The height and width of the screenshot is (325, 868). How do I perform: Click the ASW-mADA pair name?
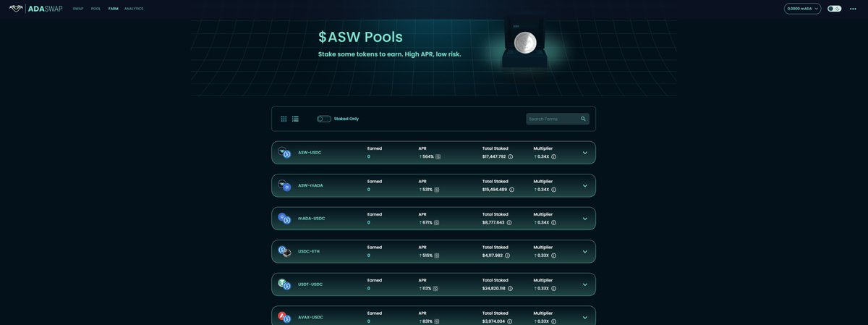coord(310,185)
